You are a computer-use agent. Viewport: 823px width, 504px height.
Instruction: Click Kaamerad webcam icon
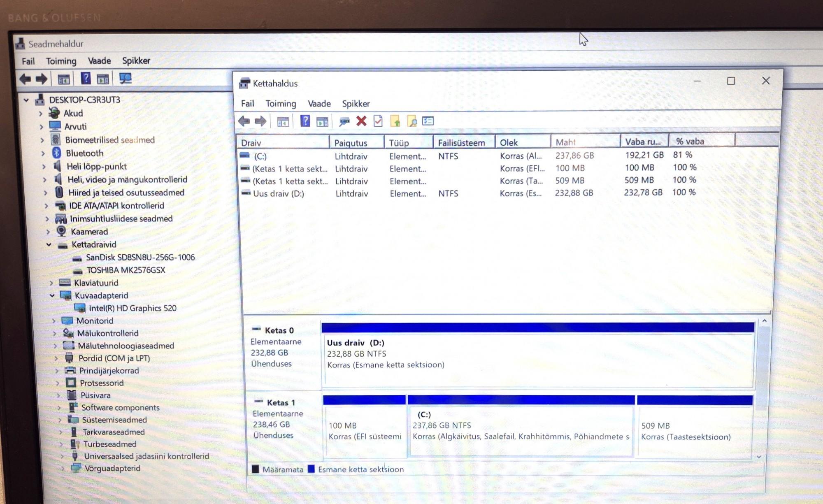[61, 231]
